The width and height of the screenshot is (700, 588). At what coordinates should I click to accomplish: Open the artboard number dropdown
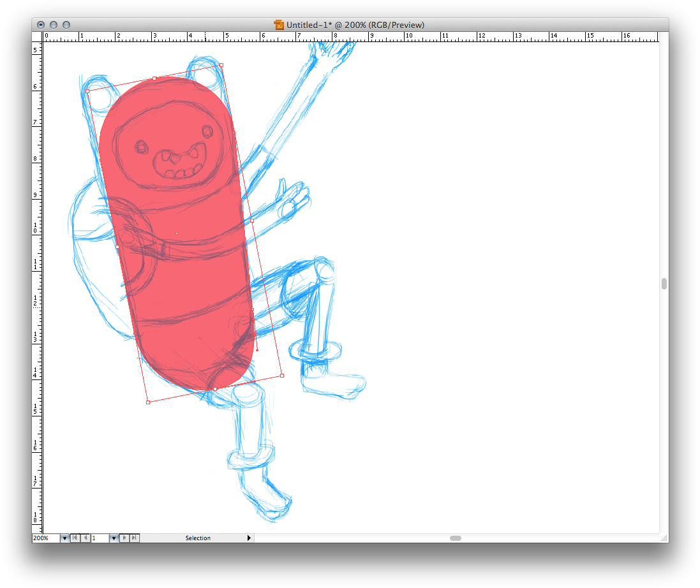(x=113, y=538)
